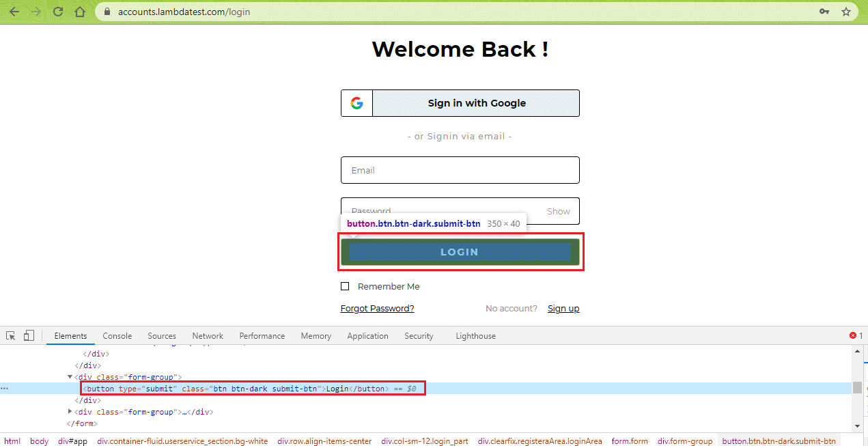
Task: Open the Forgot Password link
Action: [377, 308]
